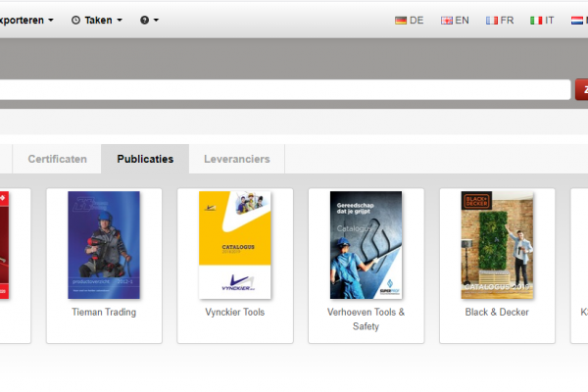Open the Black & Decker catalog cover
The width and height of the screenshot is (588, 392).
(x=497, y=244)
